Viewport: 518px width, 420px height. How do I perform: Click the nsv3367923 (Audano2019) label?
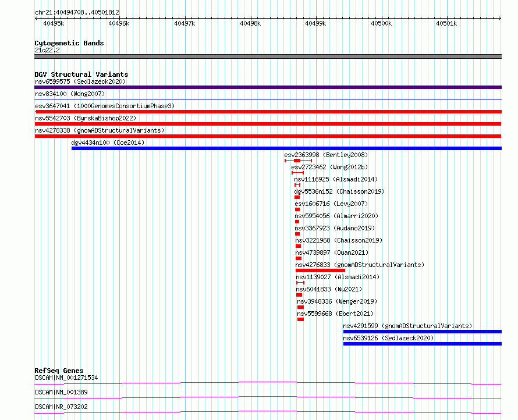(x=335, y=228)
